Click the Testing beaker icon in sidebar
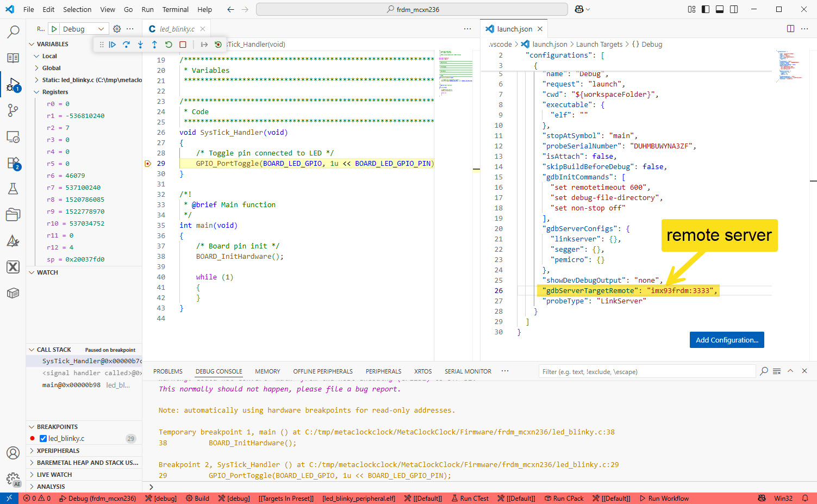The image size is (817, 504). (x=13, y=189)
